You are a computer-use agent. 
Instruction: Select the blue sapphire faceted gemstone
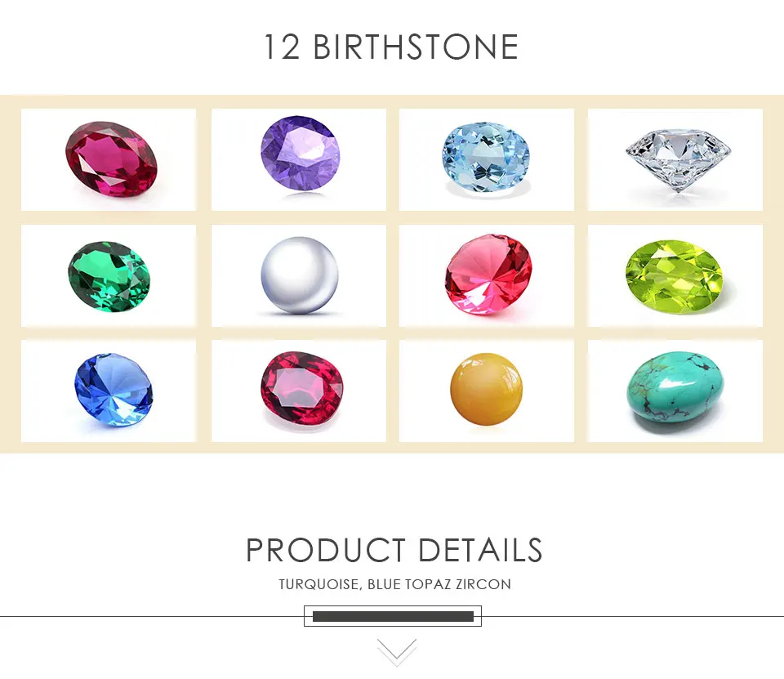click(x=114, y=390)
